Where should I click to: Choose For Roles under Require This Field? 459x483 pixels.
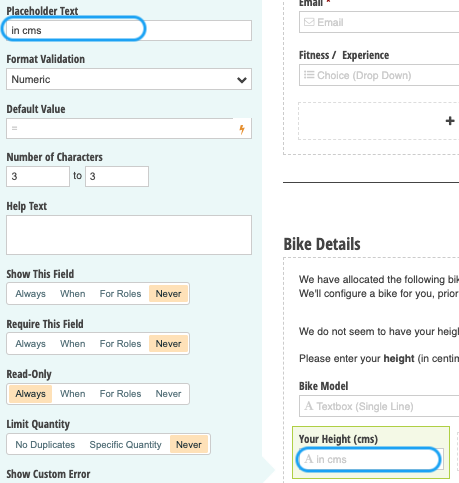click(x=120, y=344)
